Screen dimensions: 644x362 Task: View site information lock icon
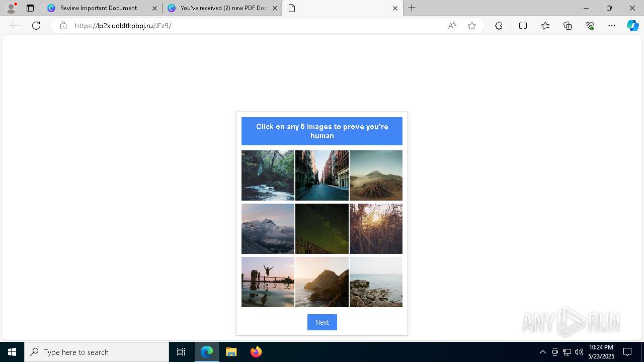pyautogui.click(x=63, y=26)
